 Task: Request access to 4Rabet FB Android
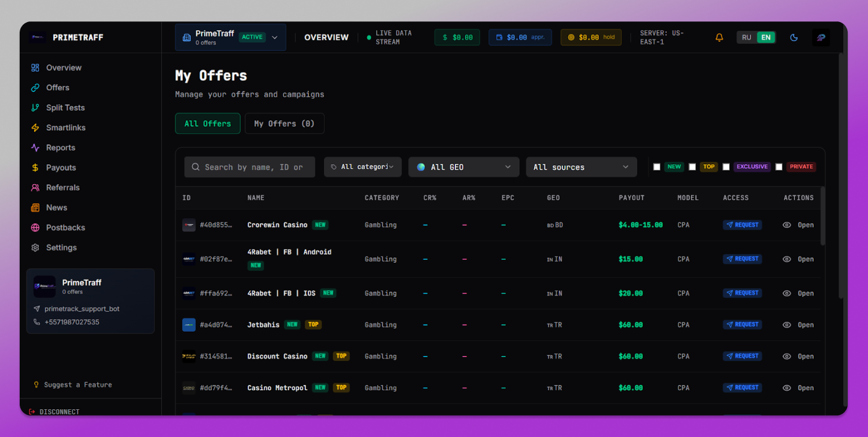(742, 259)
